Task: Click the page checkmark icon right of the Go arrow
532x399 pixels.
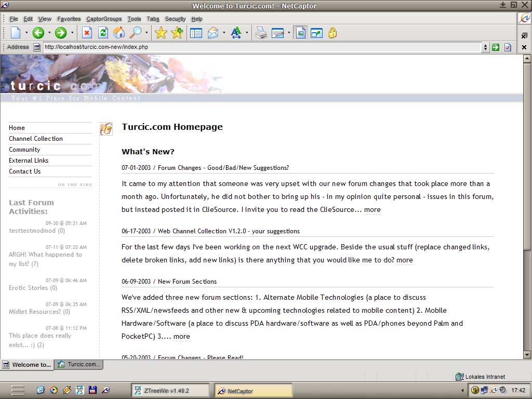Action: tap(508, 47)
